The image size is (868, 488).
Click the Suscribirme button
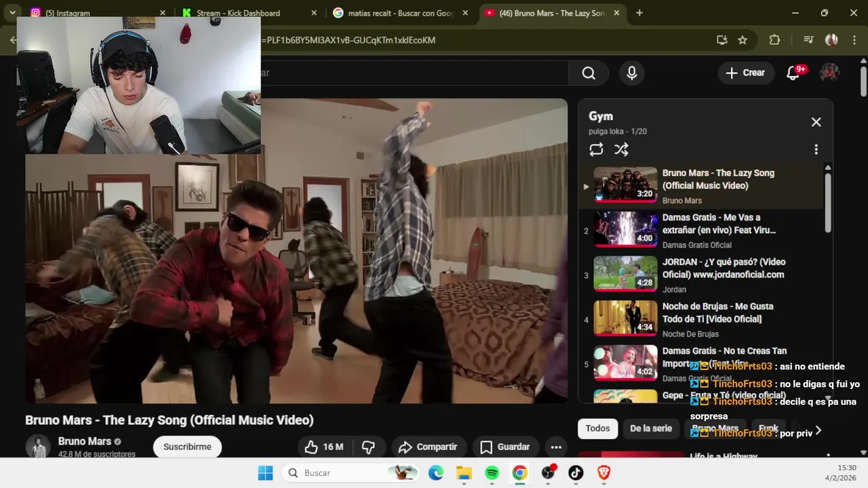click(x=187, y=447)
